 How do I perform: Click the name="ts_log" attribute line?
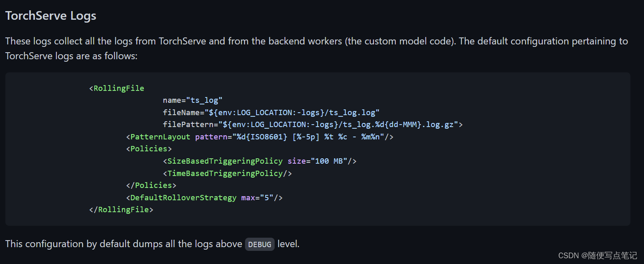pos(193,100)
